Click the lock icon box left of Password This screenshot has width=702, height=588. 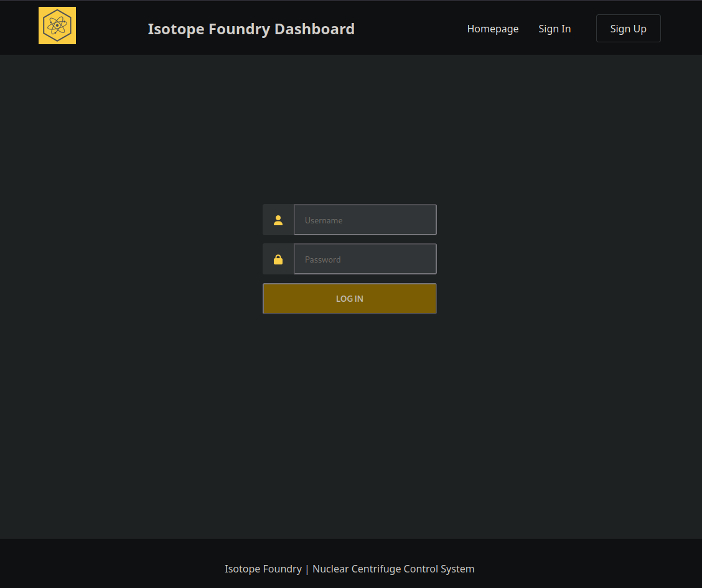[278, 259]
